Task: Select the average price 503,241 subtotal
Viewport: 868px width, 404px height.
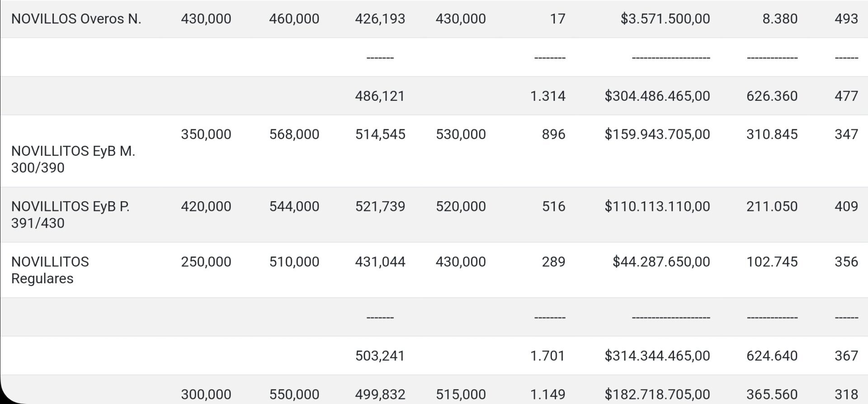Action: click(x=380, y=356)
